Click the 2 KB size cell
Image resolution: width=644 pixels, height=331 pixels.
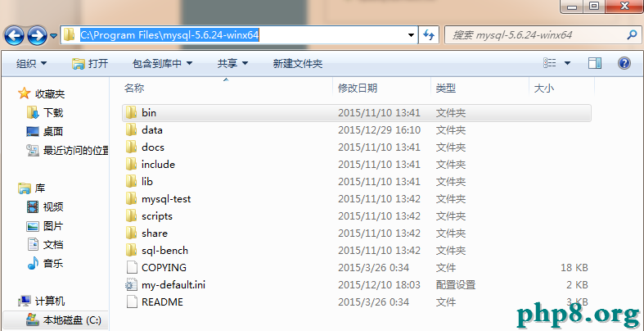tap(577, 285)
